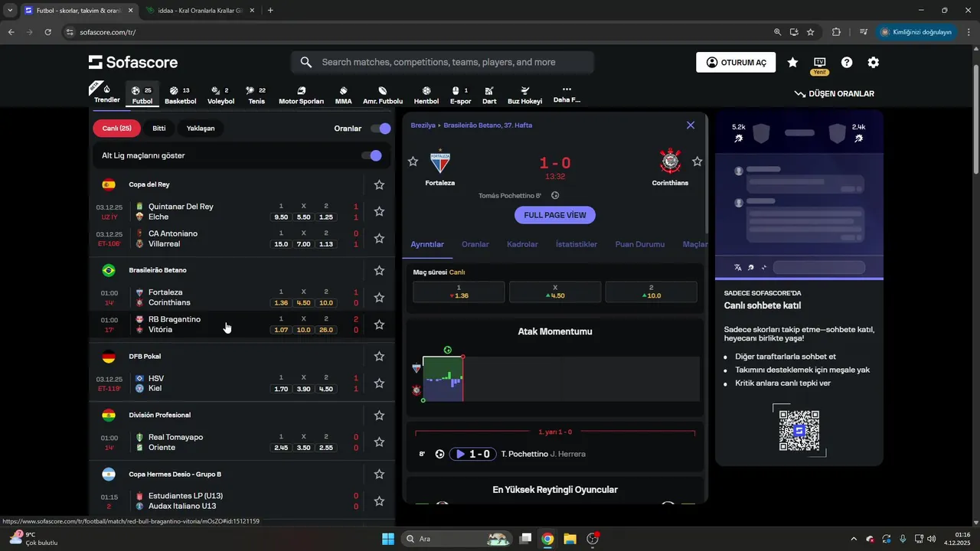Select the Trendler sport category
This screenshot has height=551, width=980.
pos(107,94)
